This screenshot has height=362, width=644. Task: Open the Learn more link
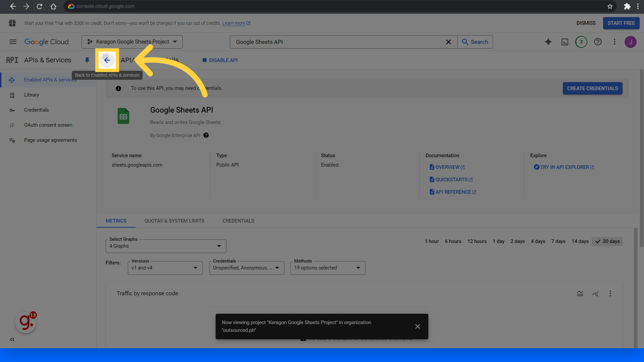[236, 23]
